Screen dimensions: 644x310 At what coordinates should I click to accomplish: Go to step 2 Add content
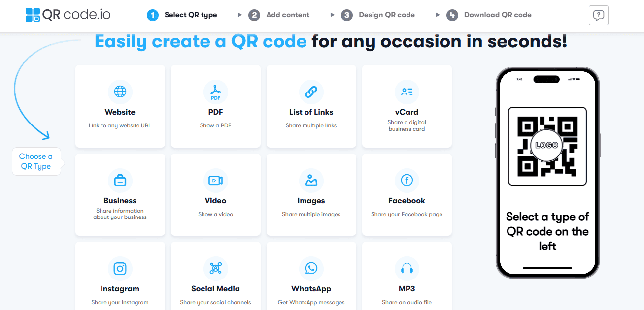click(279, 15)
